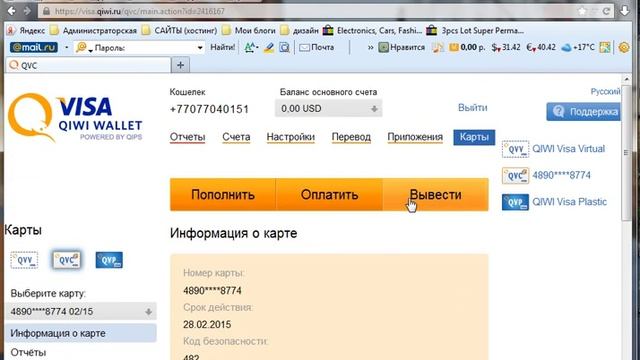Viewport: 640px width, 360px height.
Task: Open the Electronics, Cars, Fashi... bookmark
Action: pyautogui.click(x=372, y=31)
